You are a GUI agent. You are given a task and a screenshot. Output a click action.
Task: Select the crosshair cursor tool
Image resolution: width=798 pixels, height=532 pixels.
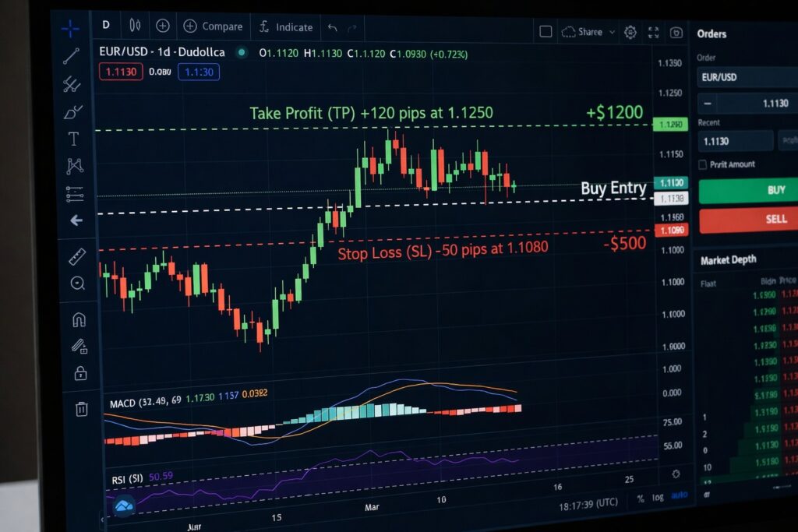(71, 30)
